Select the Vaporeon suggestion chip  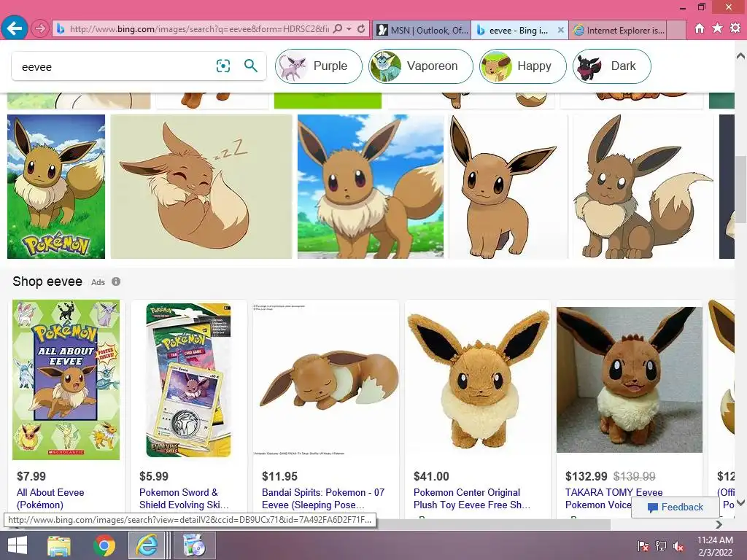[421, 66]
